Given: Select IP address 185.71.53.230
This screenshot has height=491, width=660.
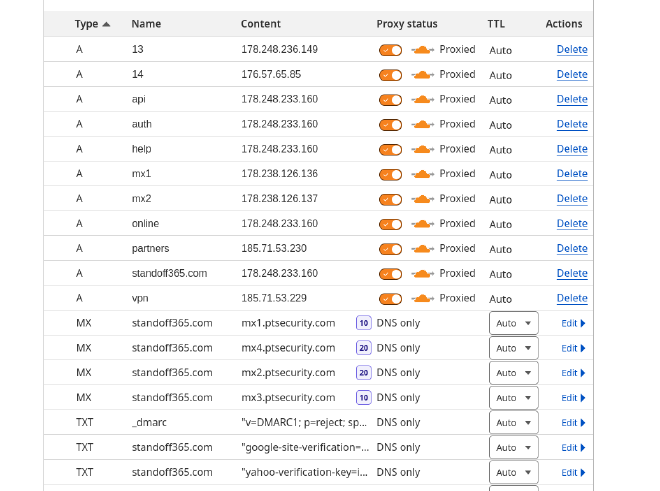Looking at the screenshot, I should click(x=274, y=248).
